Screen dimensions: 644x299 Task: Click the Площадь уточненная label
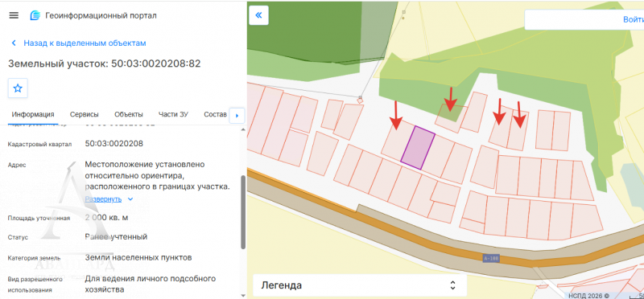39,218
